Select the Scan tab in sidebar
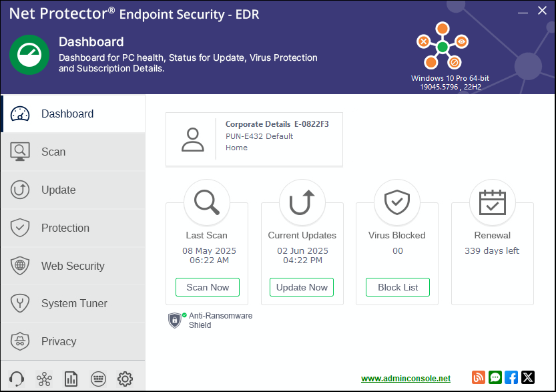The width and height of the screenshot is (556, 392). [73, 152]
